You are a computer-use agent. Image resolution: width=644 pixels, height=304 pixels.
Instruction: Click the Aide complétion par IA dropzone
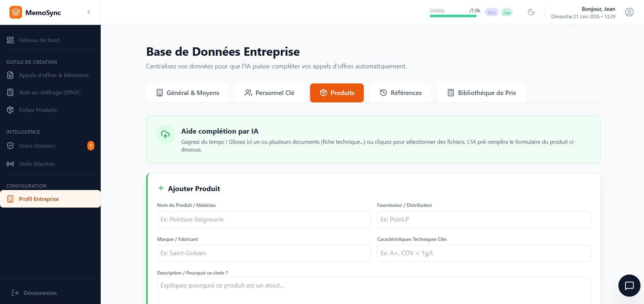coord(373,140)
